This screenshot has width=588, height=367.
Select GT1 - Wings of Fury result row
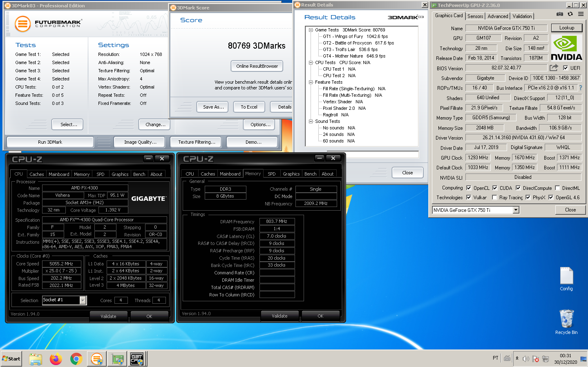355,36
